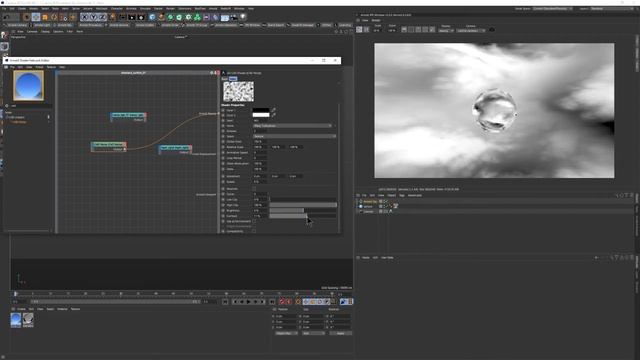Open the Display dropdown in IPR window
The width and height of the screenshot is (640, 360).
(x=446, y=31)
